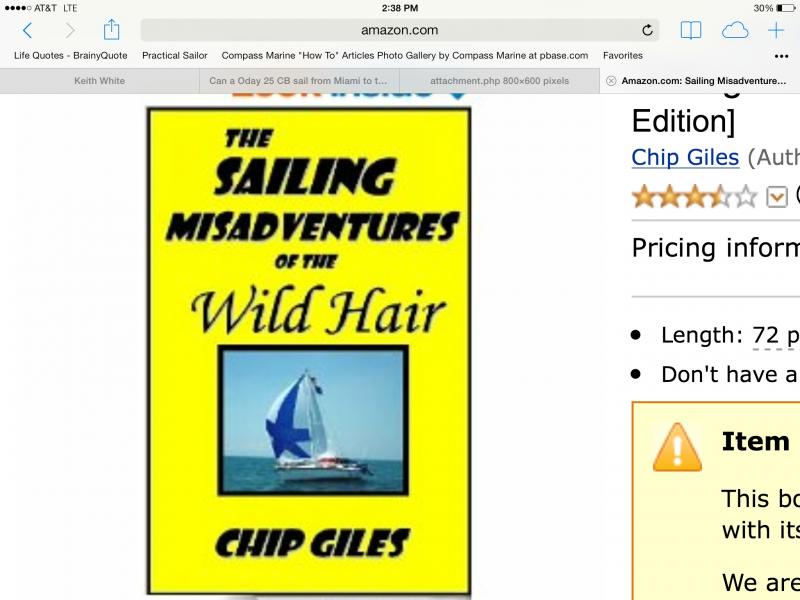Tap the Safari forward arrow

pyautogui.click(x=70, y=31)
